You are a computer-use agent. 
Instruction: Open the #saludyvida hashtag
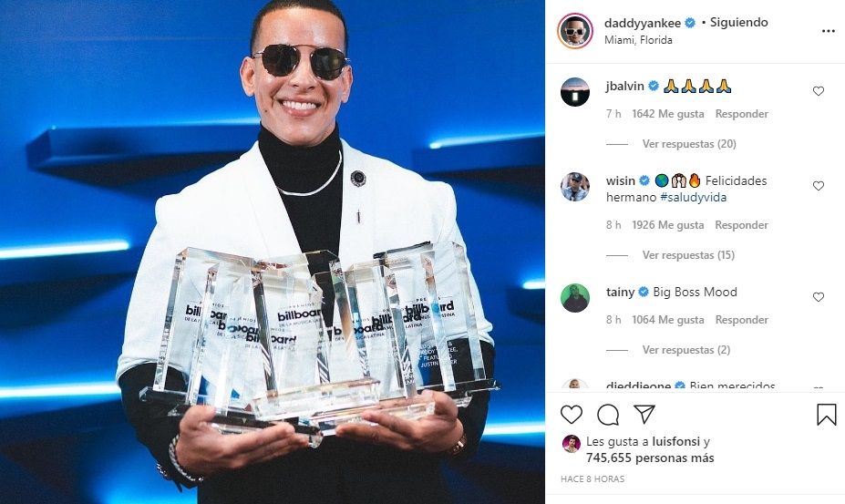[x=693, y=197]
